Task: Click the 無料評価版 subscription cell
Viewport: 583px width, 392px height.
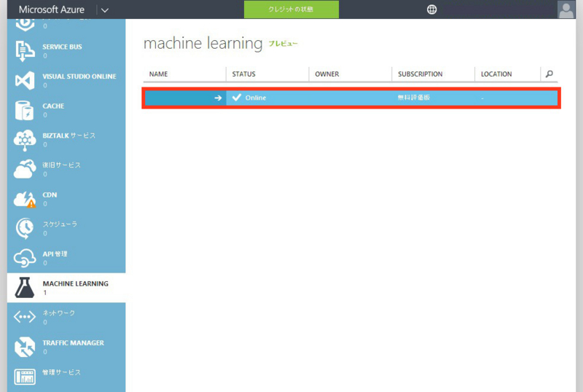Action: click(414, 98)
